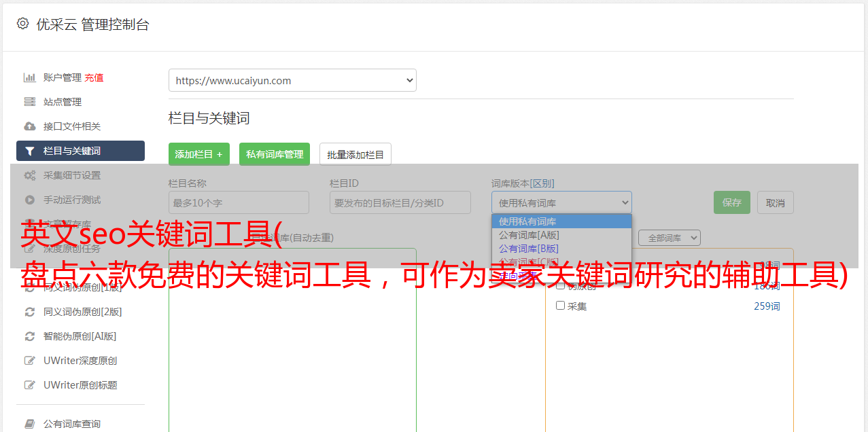Image resolution: width=868 pixels, height=432 pixels.
Task: Click the gears icon for 采集细节设置
Action: pos(30,175)
